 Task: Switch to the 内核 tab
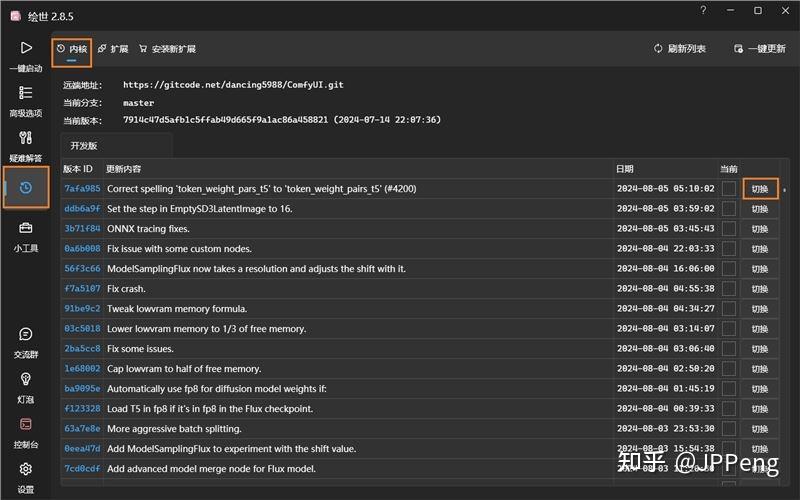[72, 48]
